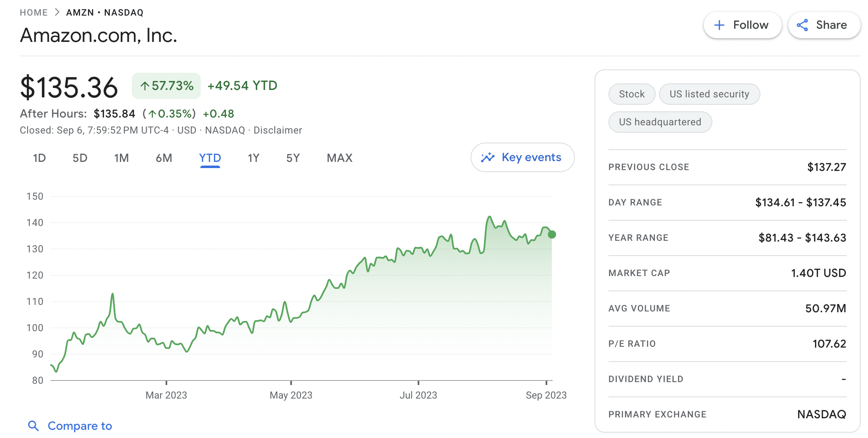Click the breadcrumb chevron after HOME
Screen dimensions: 868x438
57,12
